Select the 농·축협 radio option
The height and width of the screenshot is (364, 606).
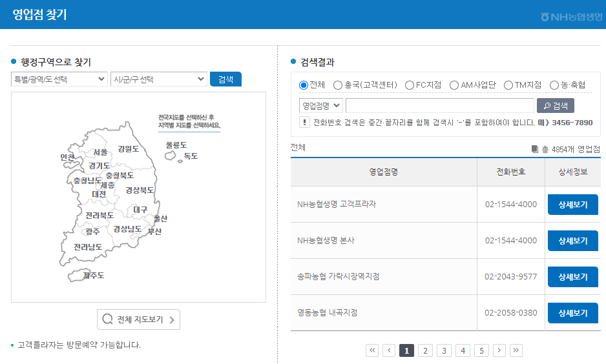point(554,85)
